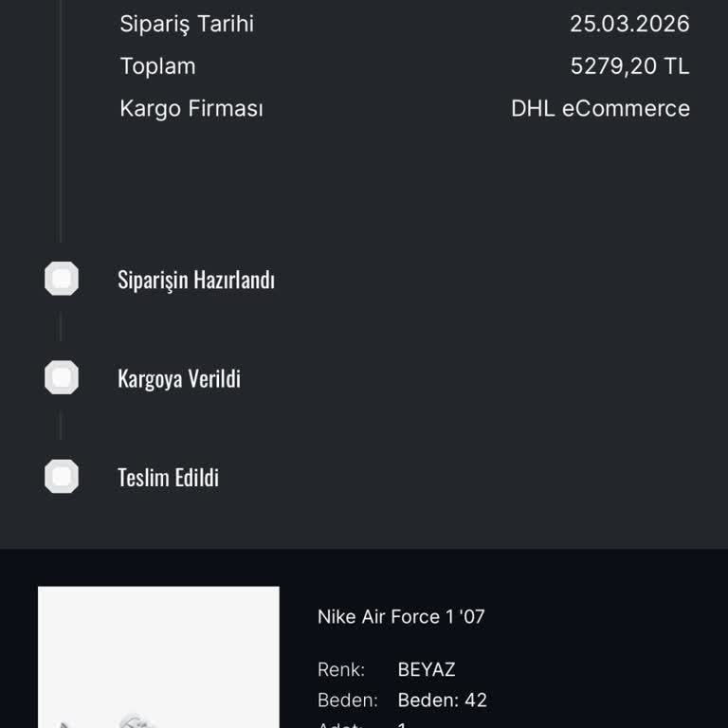Click the Toplam label
This screenshot has width=728, height=728.
[157, 66]
